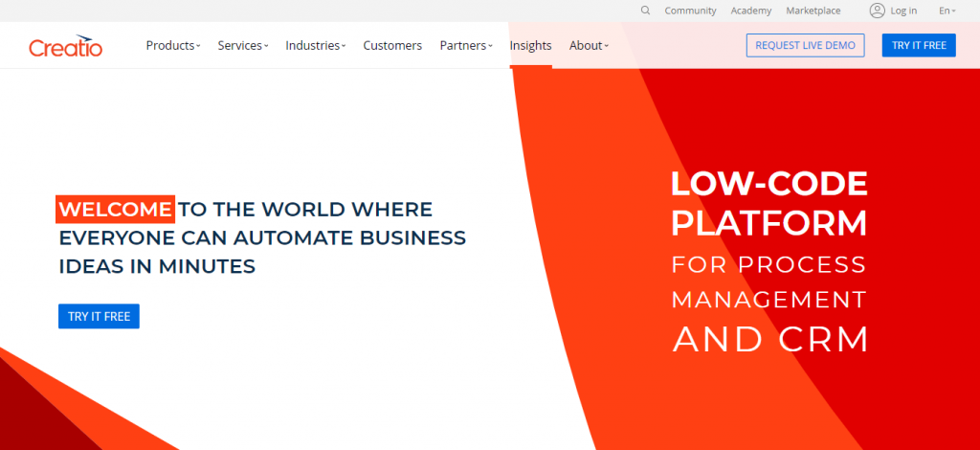980x450 pixels.
Task: Click the highlighted WELCOME word
Action: tap(115, 210)
